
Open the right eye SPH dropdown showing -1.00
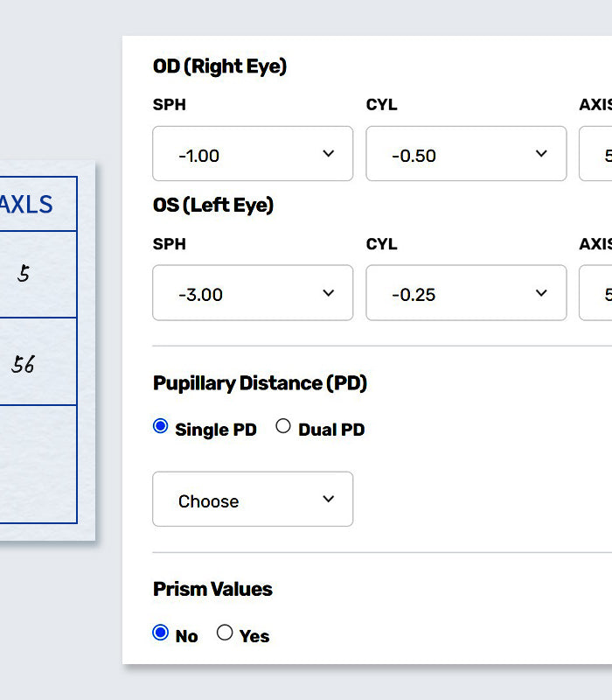click(x=253, y=154)
